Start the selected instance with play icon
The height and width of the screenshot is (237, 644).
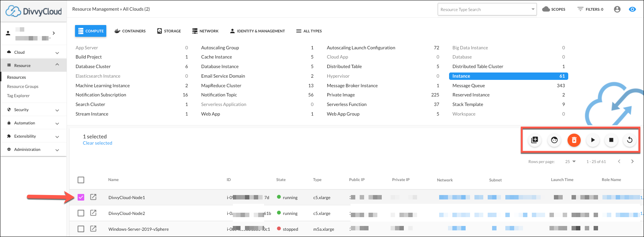(x=593, y=140)
